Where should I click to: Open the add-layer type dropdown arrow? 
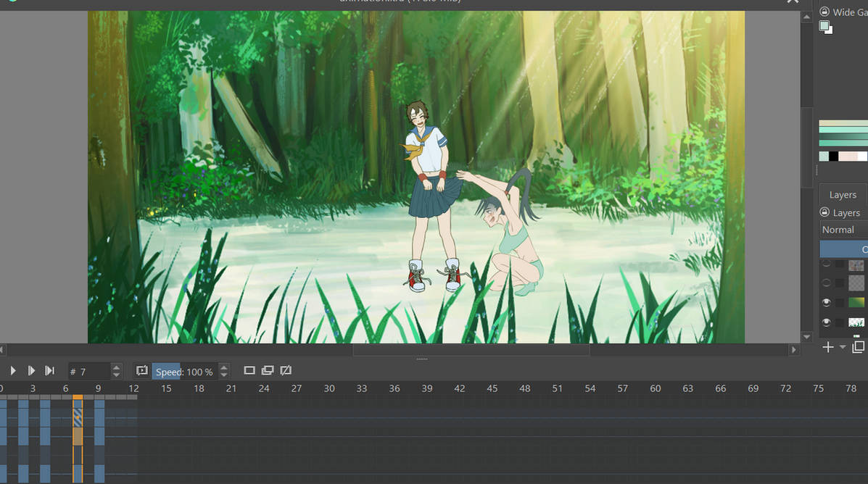point(843,347)
